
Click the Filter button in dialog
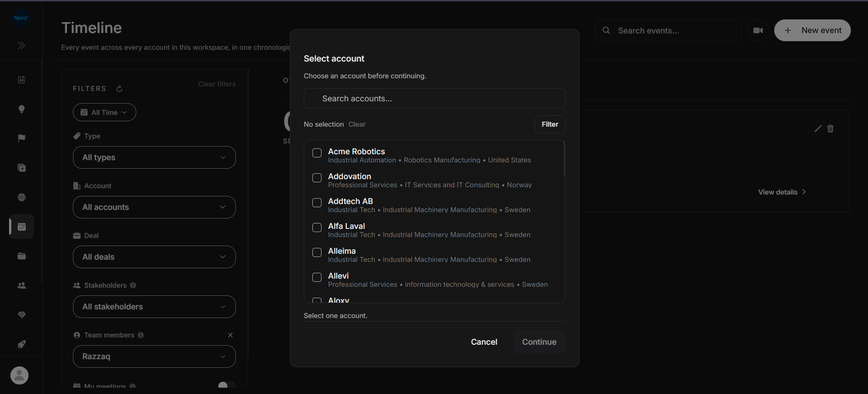point(550,124)
